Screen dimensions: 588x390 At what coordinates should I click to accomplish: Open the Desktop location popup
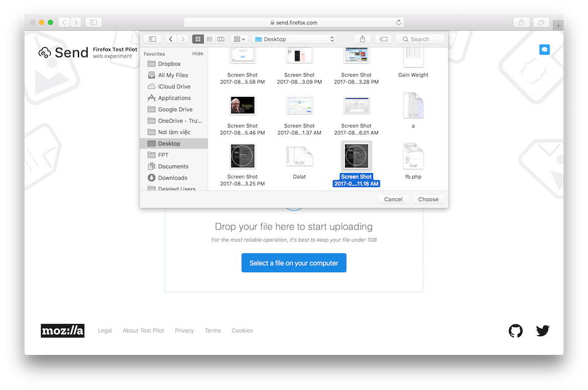pos(294,39)
